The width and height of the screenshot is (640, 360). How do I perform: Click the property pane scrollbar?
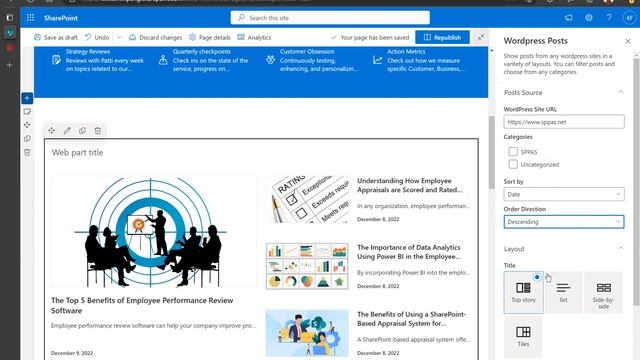636,182
